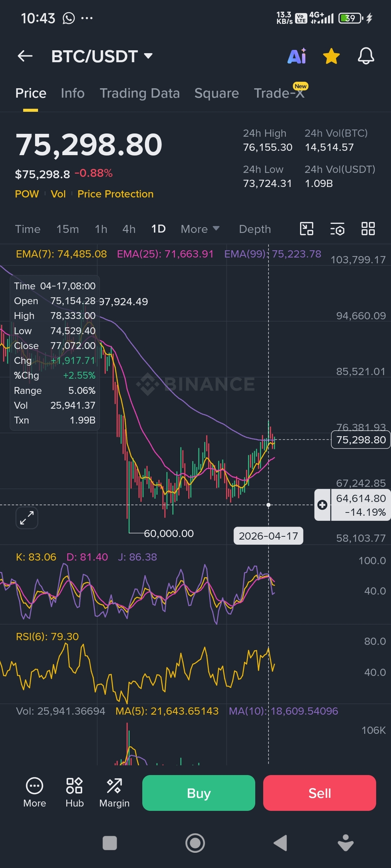Screen dimensions: 391x868
Task: Tap the EMA(25) indicator value
Action: click(165, 254)
